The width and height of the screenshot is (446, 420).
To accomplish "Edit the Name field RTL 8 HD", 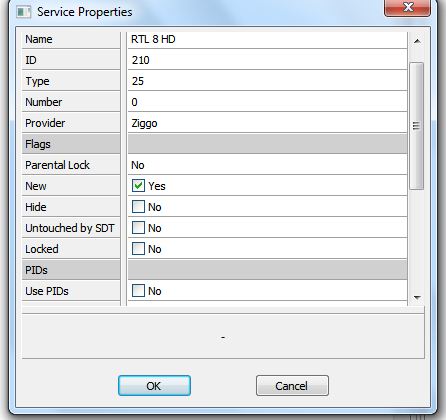I will [x=267, y=39].
